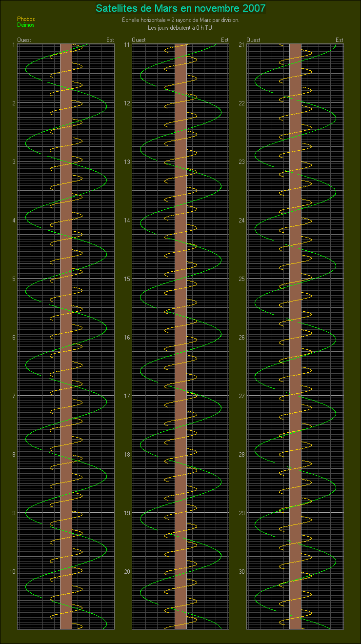The width and height of the screenshot is (361, 644).
Task: Click the 'Est' label above the first column
Action: 110,40
